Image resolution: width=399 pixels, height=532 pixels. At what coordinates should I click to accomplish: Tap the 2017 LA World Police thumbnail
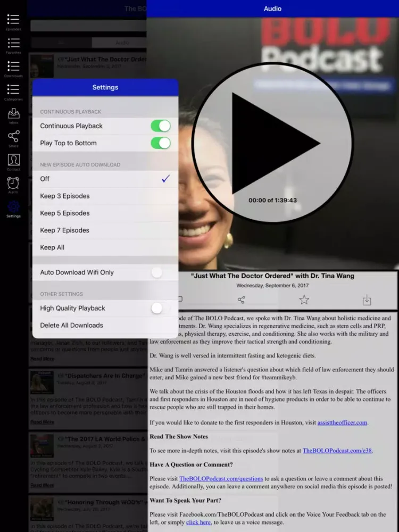42,446
